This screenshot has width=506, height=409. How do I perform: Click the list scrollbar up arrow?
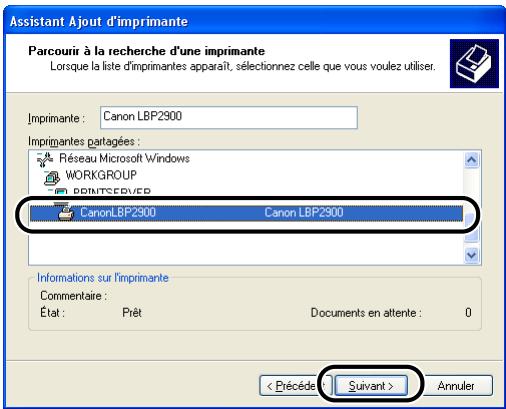472,160
